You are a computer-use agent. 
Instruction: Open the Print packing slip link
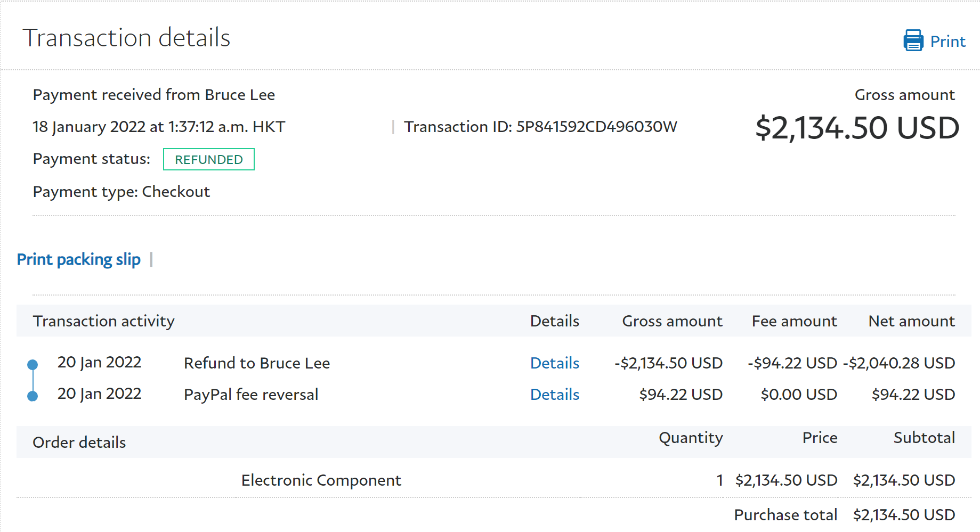[79, 259]
